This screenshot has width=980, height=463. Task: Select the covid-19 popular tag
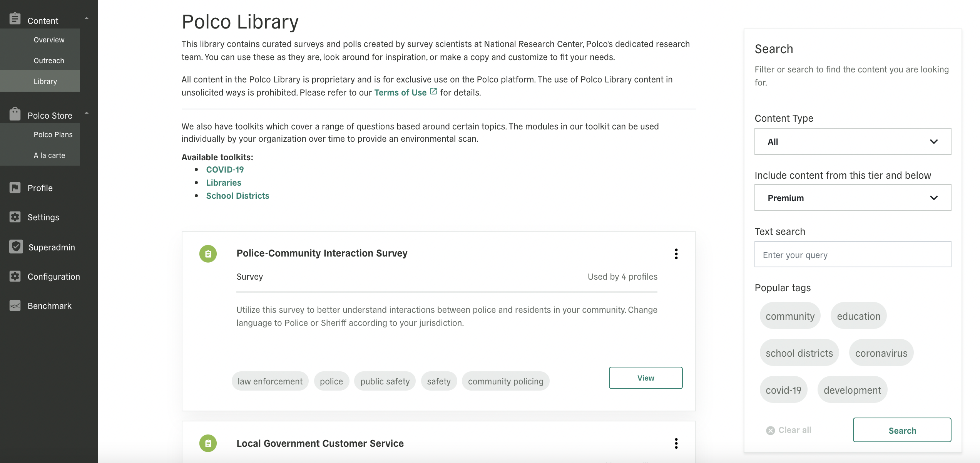pos(783,390)
